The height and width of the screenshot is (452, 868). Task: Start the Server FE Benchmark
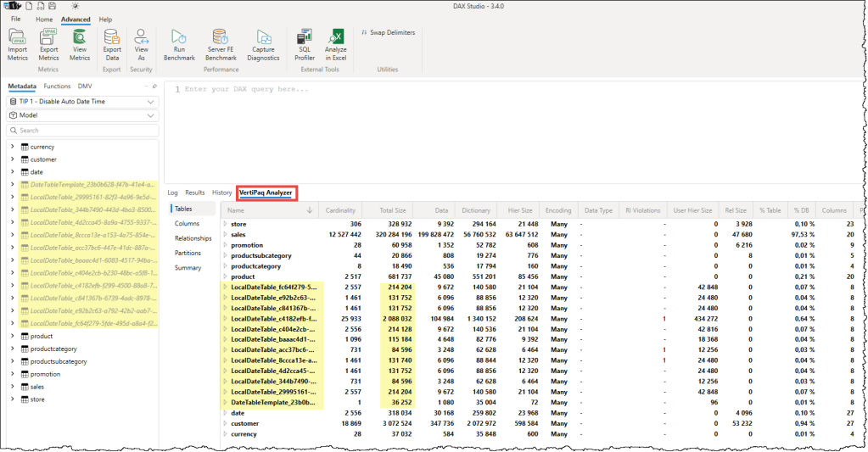coord(221,37)
